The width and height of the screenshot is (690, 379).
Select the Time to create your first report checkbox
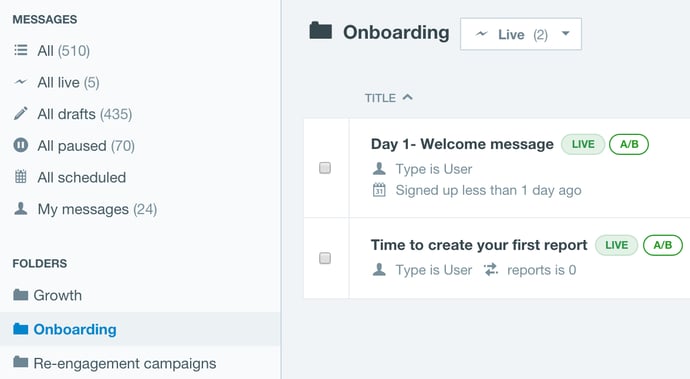pyautogui.click(x=325, y=258)
